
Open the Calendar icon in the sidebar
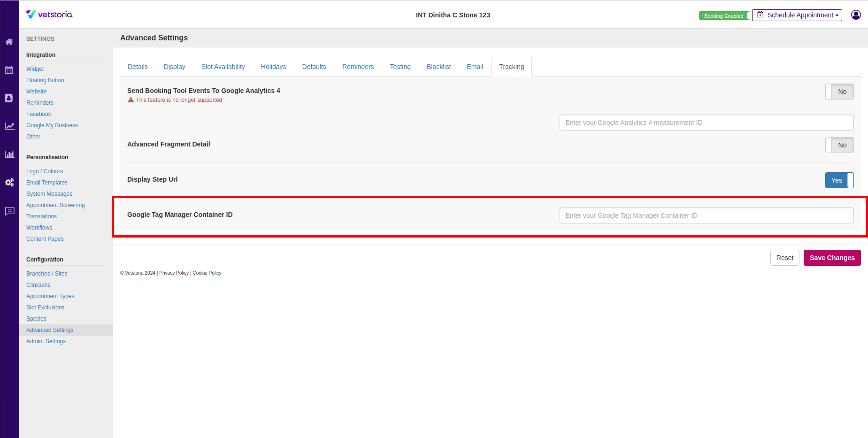[x=9, y=69]
